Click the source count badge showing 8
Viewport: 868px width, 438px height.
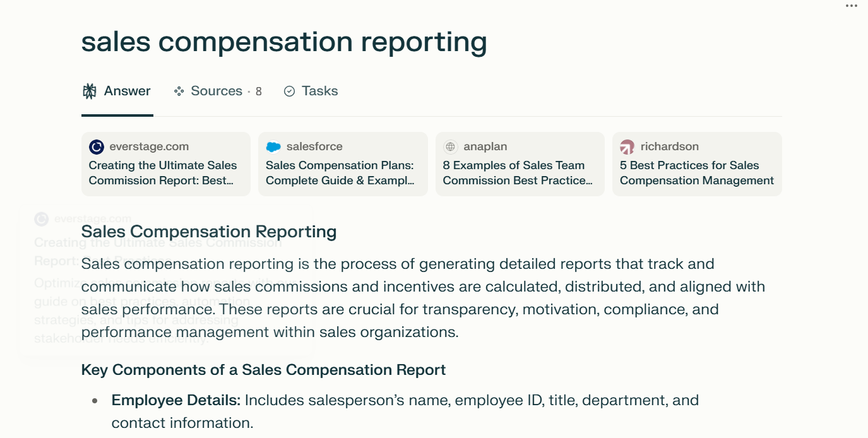tap(258, 91)
